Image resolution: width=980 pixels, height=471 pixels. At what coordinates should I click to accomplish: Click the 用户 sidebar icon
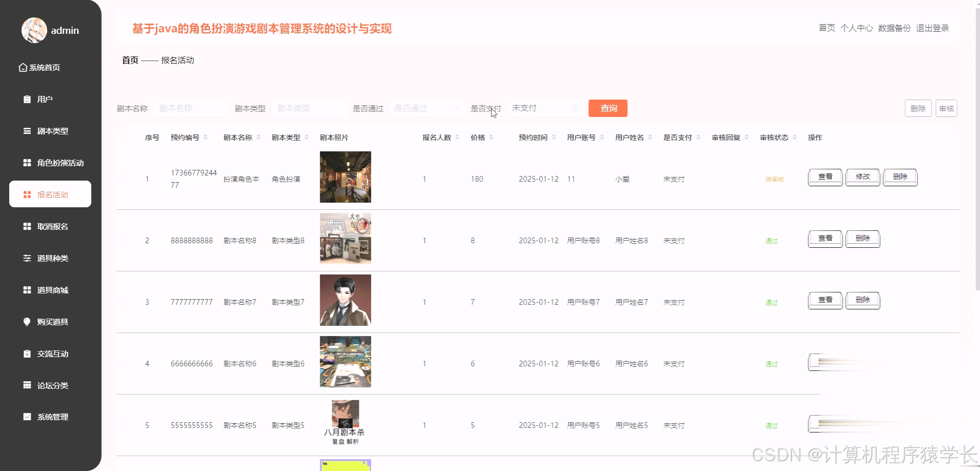[27, 99]
